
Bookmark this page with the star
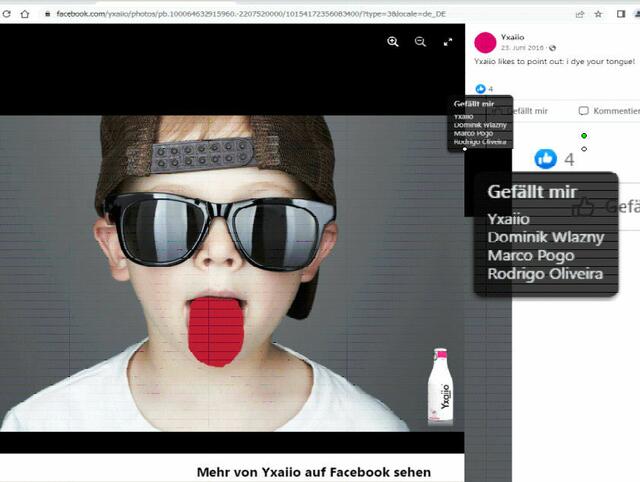(598, 14)
